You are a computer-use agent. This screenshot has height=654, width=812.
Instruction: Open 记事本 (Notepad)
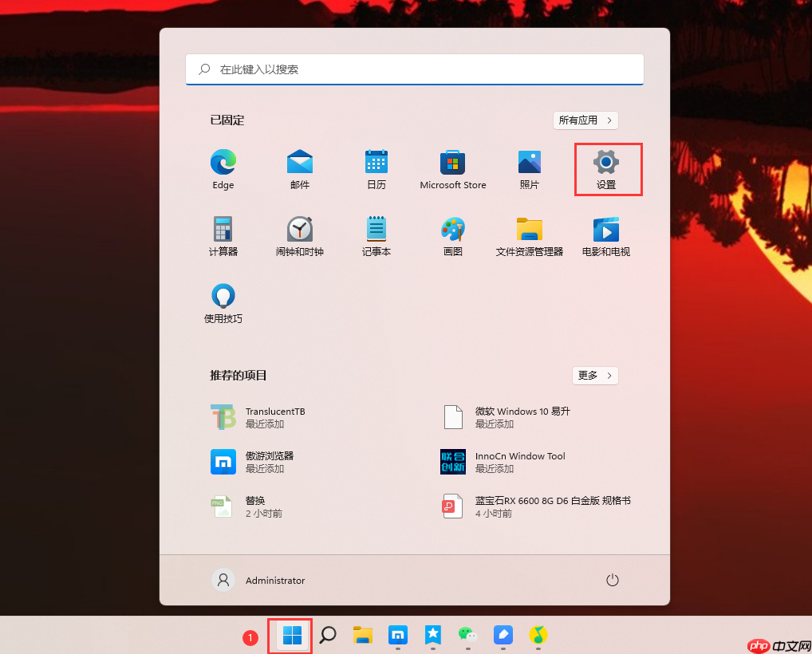(x=376, y=229)
